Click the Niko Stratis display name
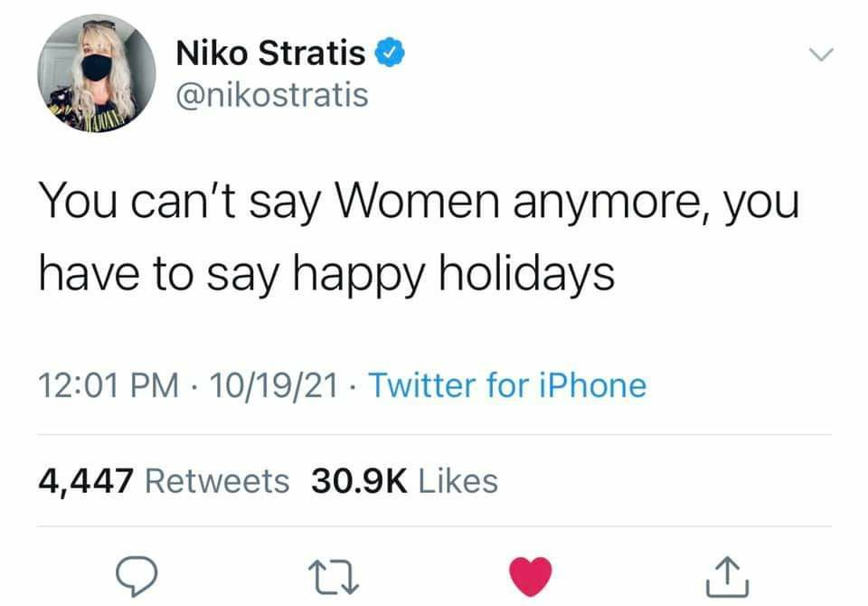868x606 pixels. tap(270, 54)
